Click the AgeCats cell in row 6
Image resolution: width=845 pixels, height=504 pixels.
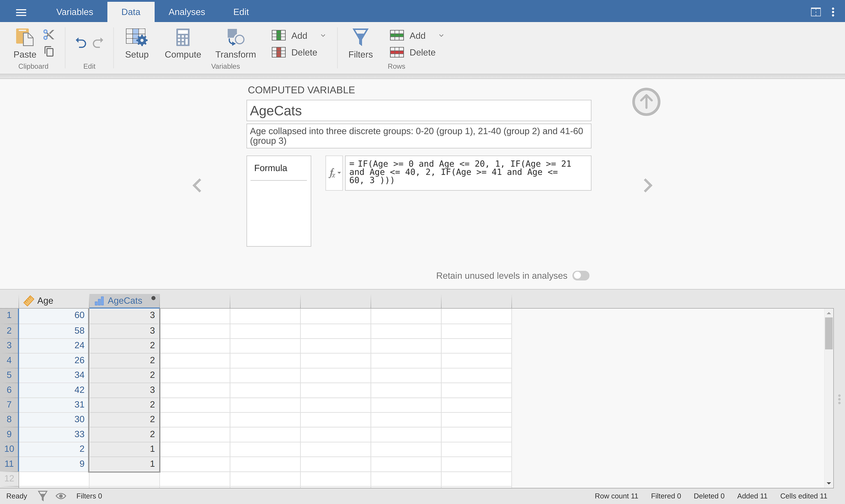[x=124, y=390]
